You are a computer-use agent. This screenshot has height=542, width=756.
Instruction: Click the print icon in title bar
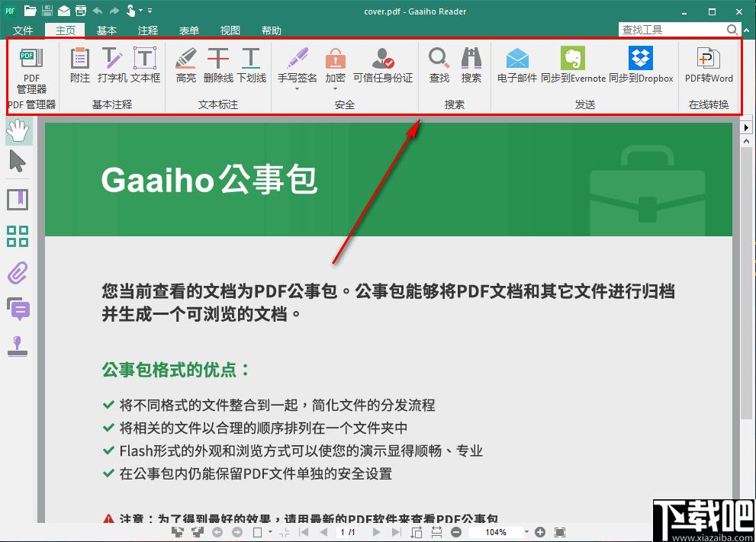[x=81, y=11]
